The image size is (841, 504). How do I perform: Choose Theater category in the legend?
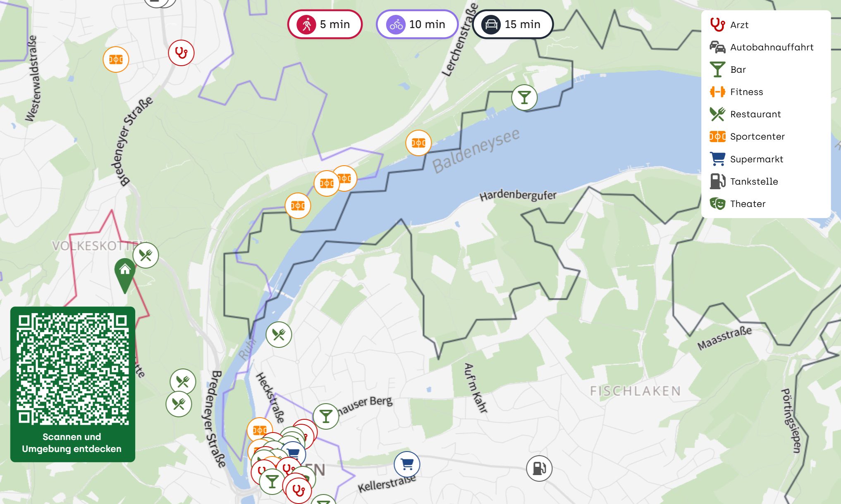click(x=738, y=204)
